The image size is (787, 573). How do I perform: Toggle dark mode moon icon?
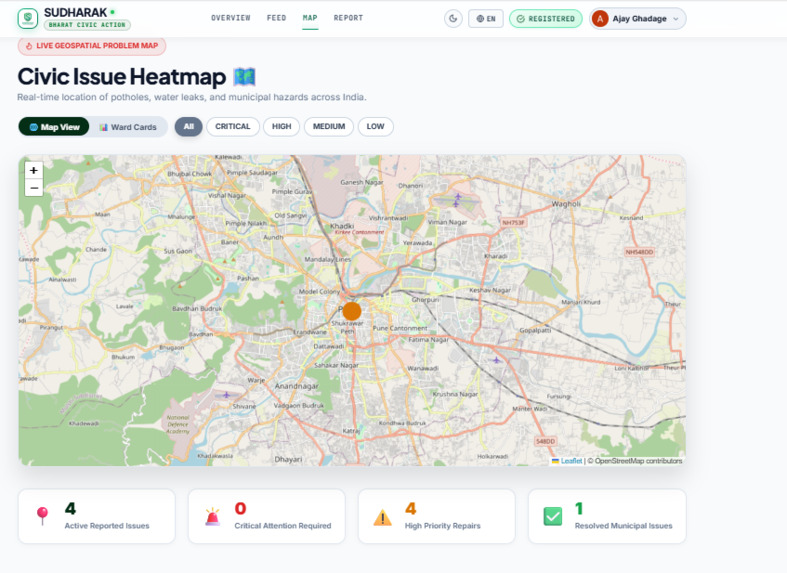coord(453,19)
